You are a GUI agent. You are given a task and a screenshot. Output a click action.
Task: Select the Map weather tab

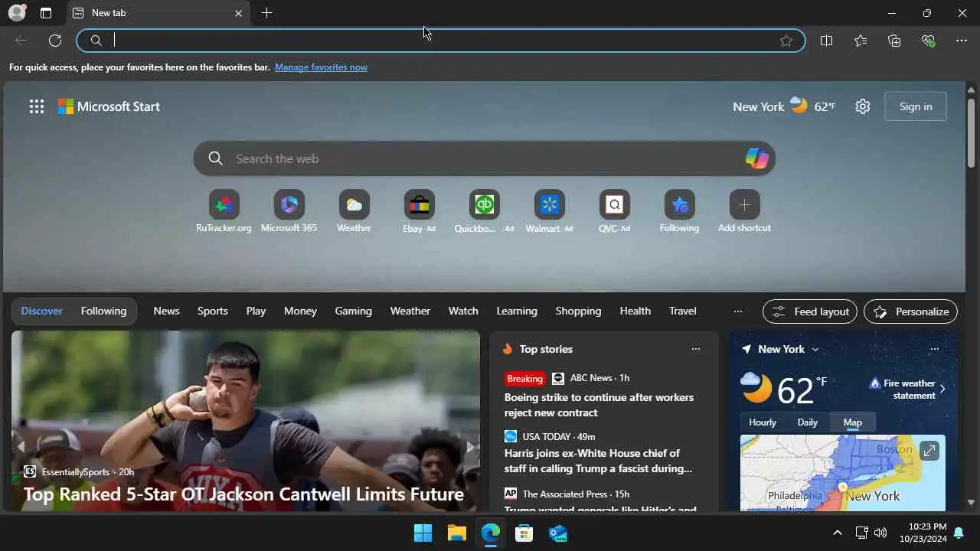(852, 422)
